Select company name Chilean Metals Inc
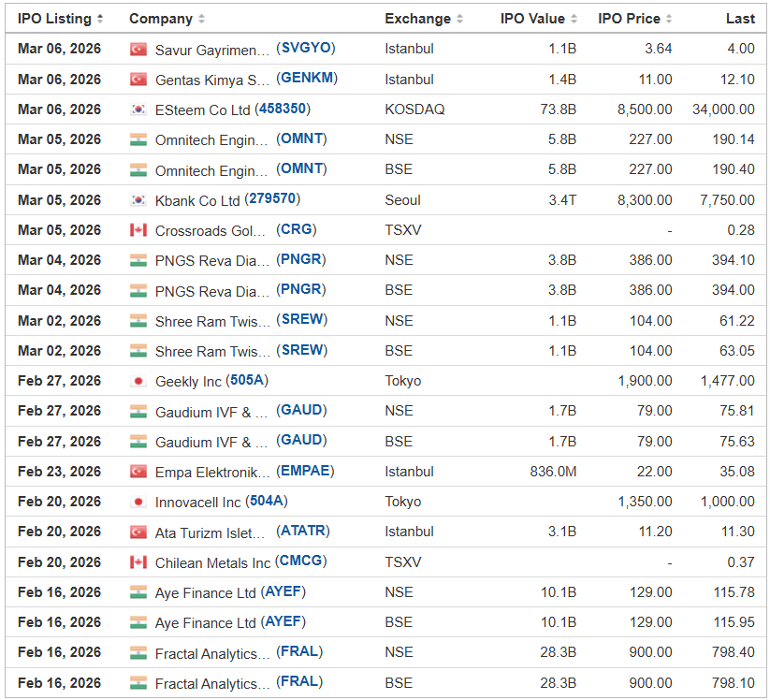Viewport: 770px width, 700px height. [212, 563]
